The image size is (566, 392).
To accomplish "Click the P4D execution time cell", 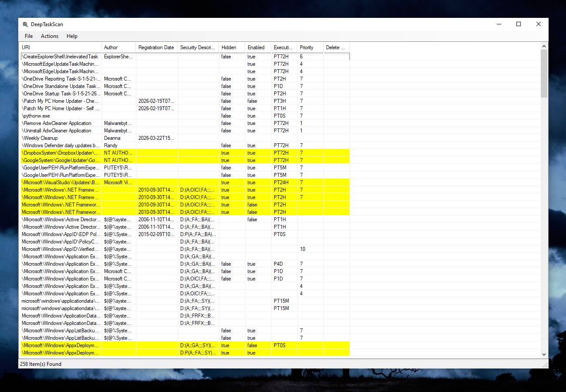I will 284,264.
